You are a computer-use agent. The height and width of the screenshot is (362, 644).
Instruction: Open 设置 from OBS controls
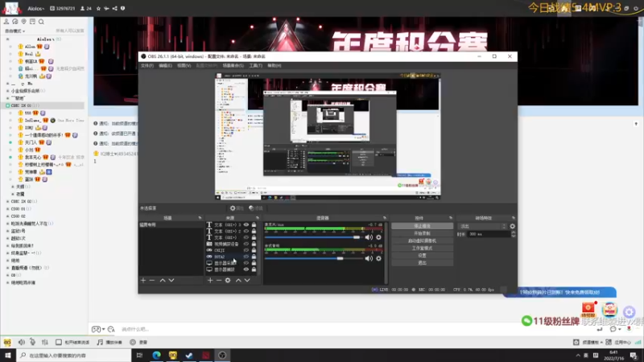(x=422, y=255)
